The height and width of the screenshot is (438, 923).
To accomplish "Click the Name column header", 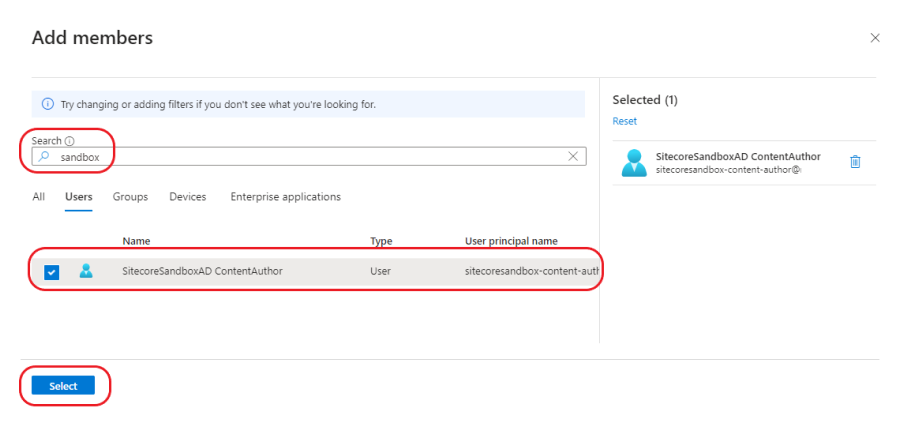I will click(x=136, y=241).
